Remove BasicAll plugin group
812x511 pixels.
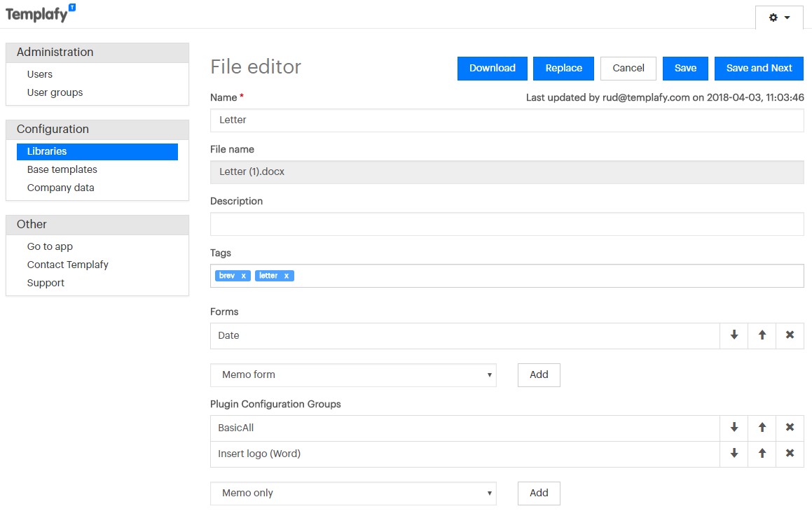[x=790, y=428]
